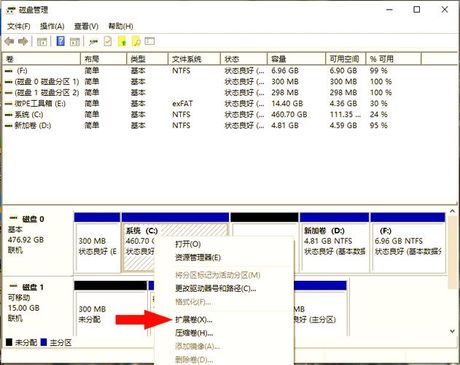
Task: Click the Back arrow toolbar icon
Action: [9, 42]
